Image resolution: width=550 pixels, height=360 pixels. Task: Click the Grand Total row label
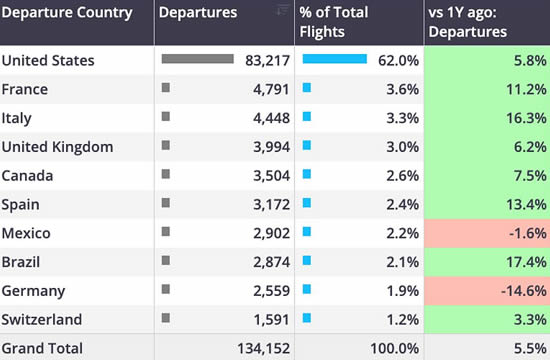click(42, 348)
